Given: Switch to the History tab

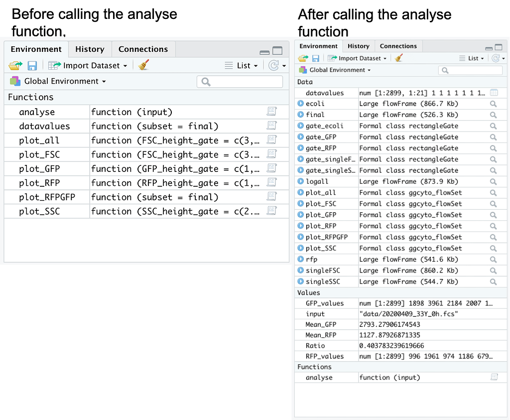Looking at the screenshot, I should [90, 49].
